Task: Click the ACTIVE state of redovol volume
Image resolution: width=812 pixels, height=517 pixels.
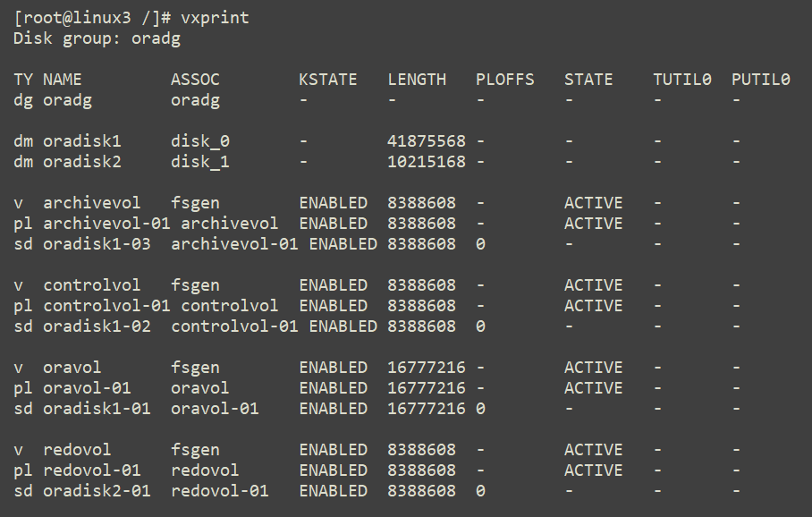Action: coord(594,450)
